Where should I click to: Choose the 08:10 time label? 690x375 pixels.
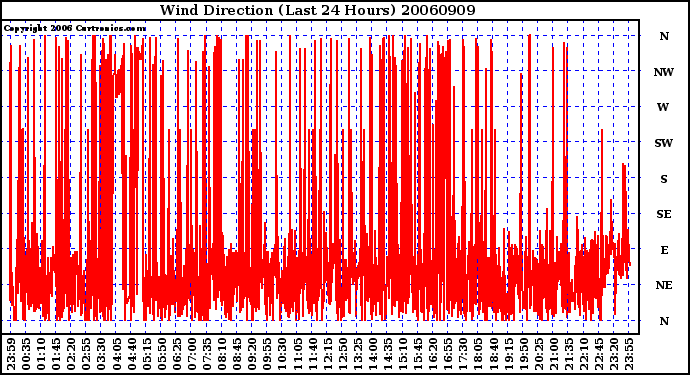[222, 354]
